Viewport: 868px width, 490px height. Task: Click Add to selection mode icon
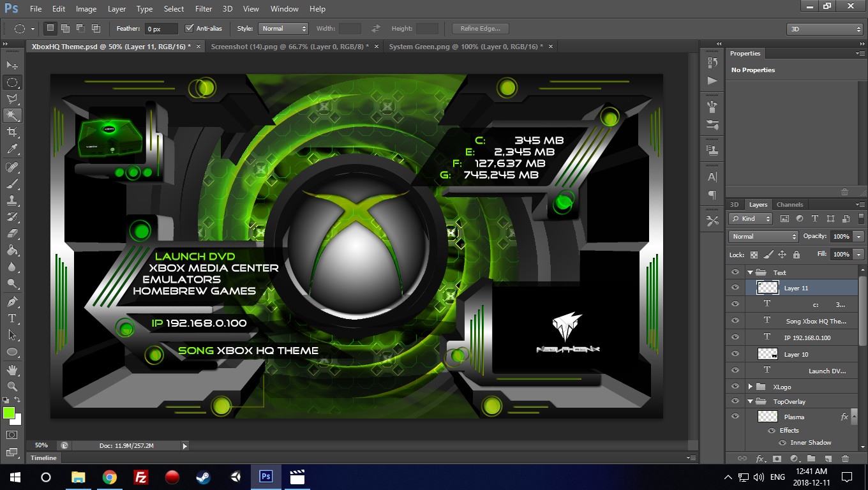click(65, 28)
